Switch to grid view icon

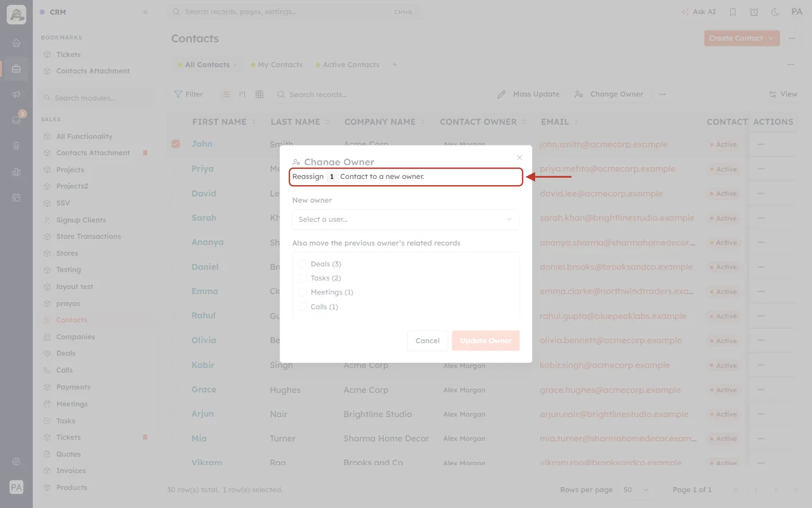(x=259, y=94)
